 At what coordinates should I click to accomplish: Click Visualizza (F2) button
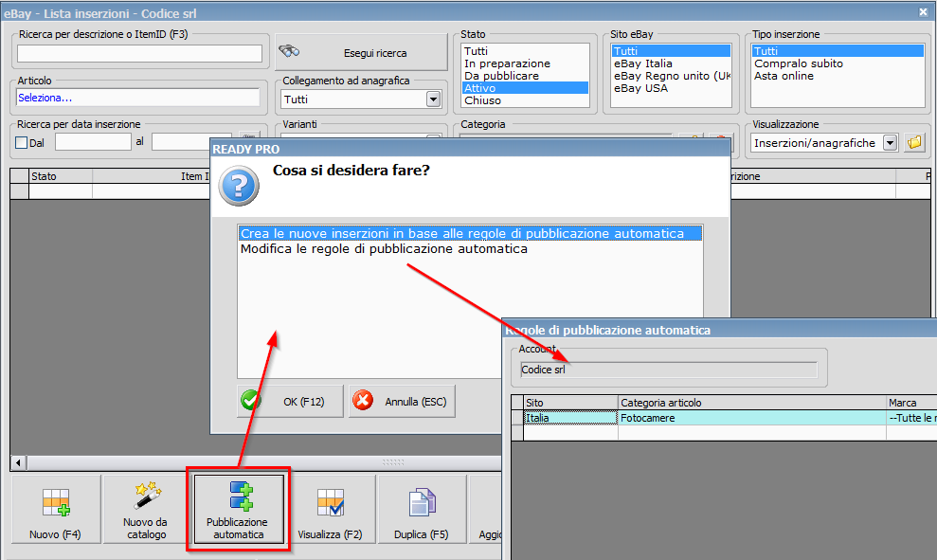(330, 509)
